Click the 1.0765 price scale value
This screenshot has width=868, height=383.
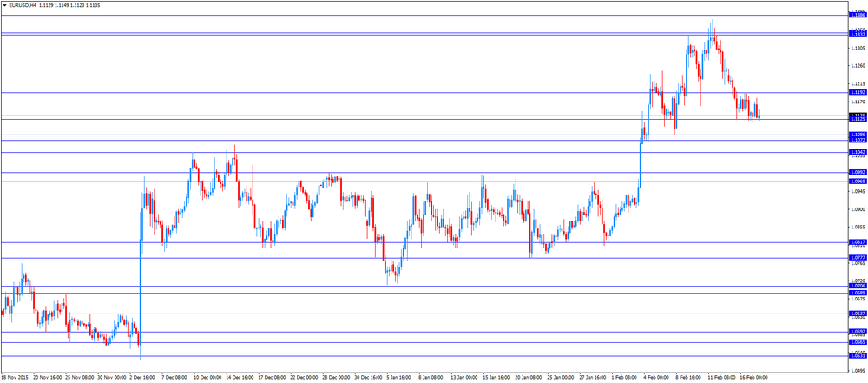click(858, 263)
